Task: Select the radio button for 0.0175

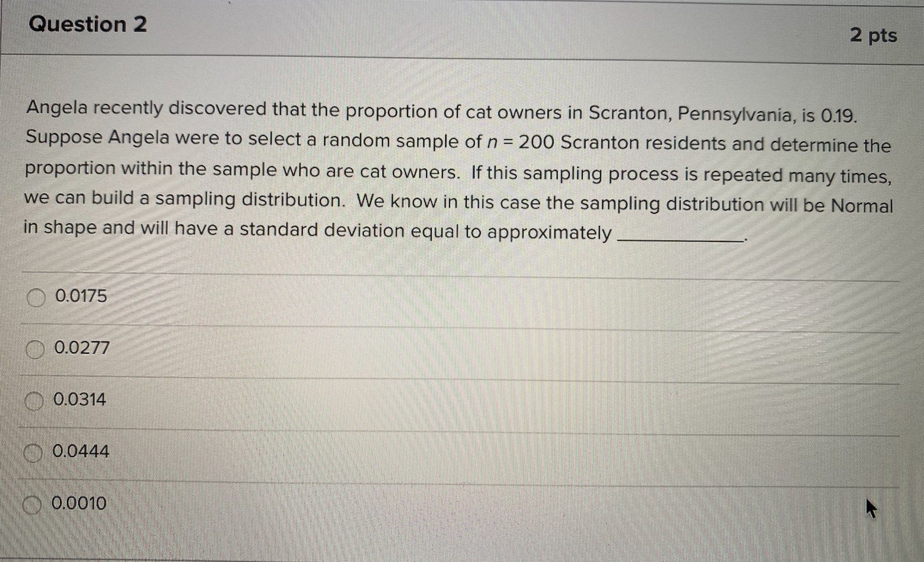Action: [36, 297]
